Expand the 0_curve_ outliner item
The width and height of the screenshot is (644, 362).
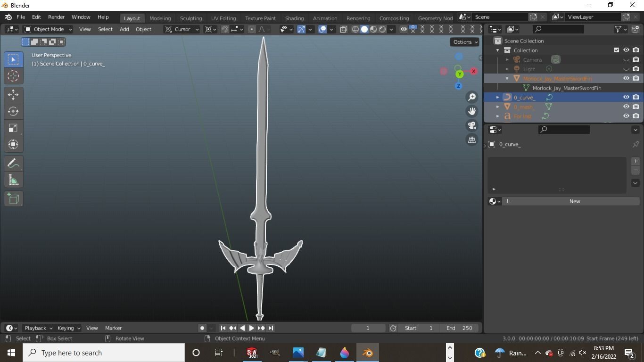497,97
